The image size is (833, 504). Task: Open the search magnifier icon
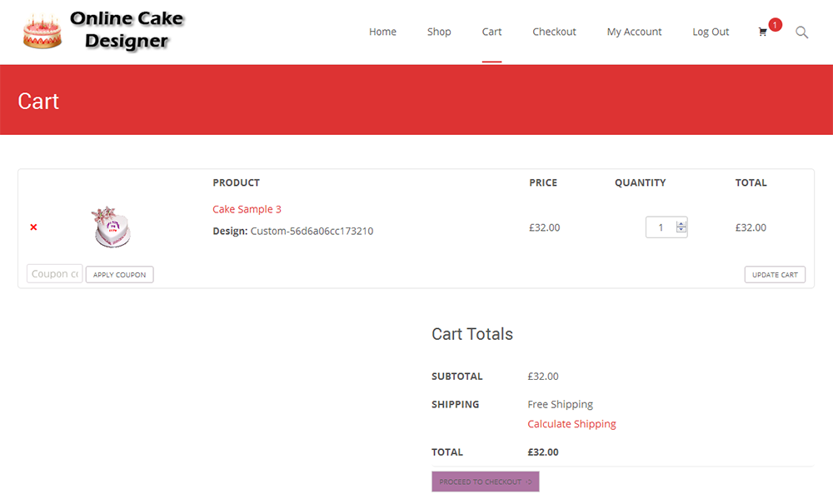801,32
